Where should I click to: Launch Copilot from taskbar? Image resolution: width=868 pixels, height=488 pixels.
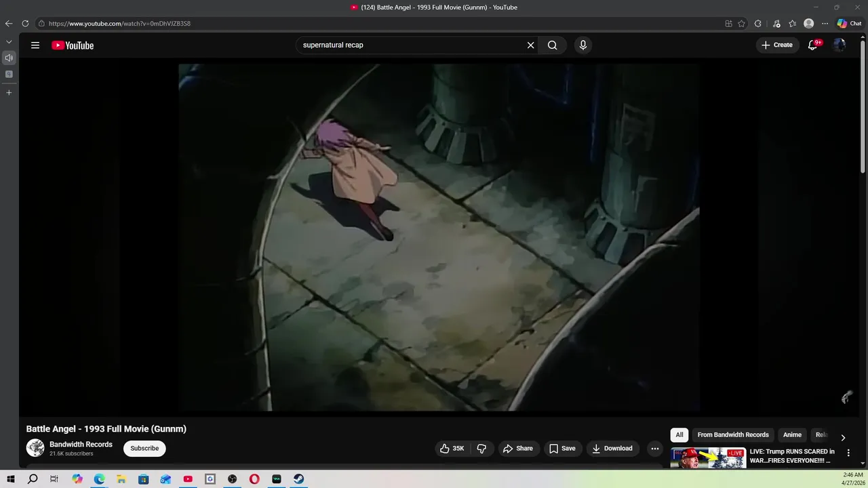click(x=77, y=479)
